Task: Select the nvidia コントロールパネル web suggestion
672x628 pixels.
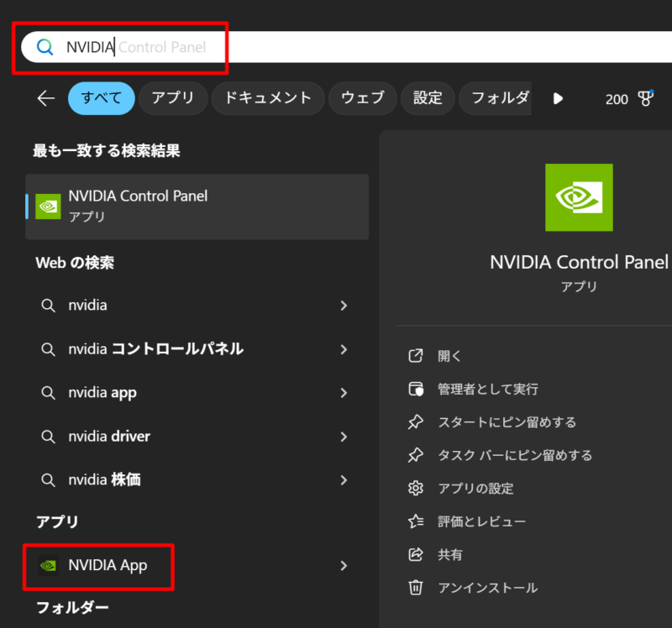Action: (150, 348)
